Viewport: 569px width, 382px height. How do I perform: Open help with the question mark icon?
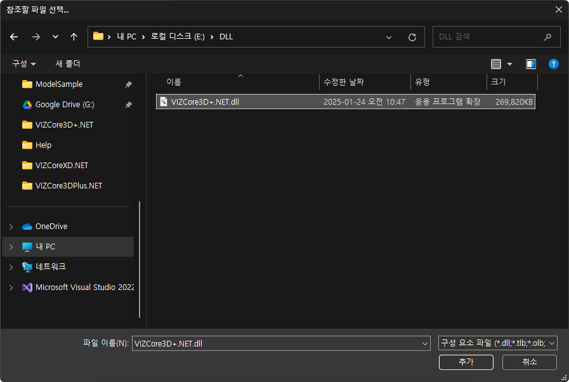[x=553, y=64]
